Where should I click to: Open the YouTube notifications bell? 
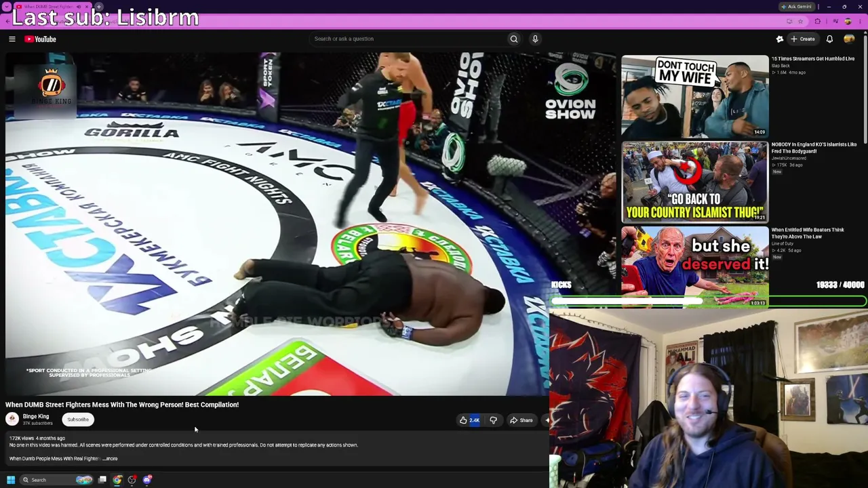(x=829, y=39)
